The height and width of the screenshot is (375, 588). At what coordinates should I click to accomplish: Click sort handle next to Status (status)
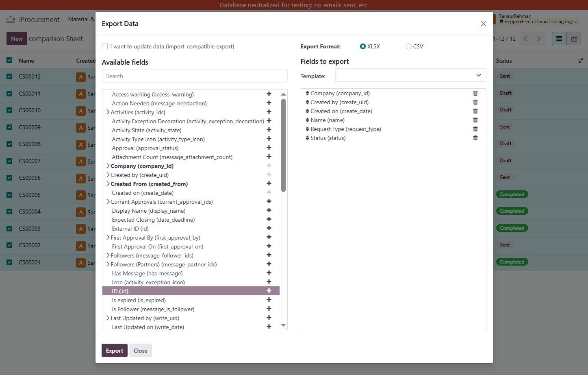point(307,138)
